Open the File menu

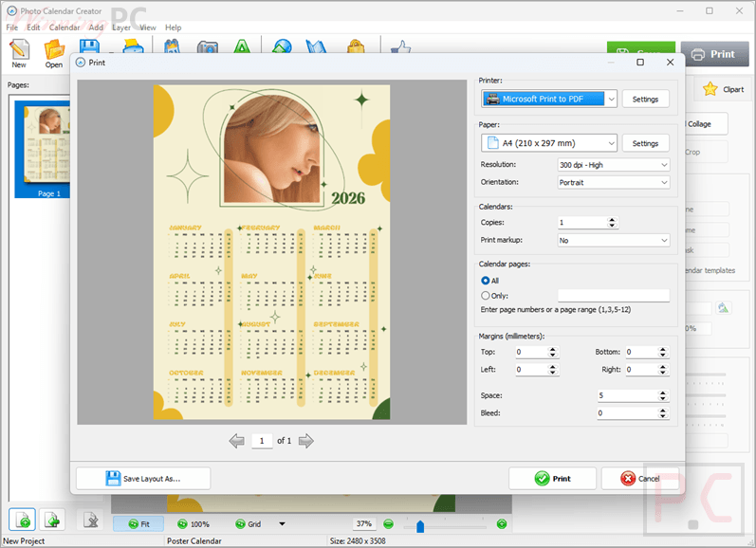click(12, 27)
